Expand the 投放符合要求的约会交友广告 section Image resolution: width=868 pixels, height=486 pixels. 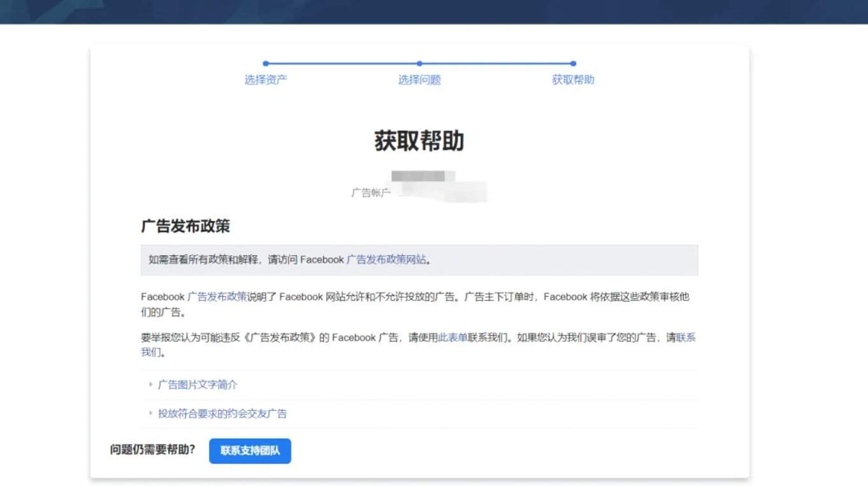click(x=223, y=413)
